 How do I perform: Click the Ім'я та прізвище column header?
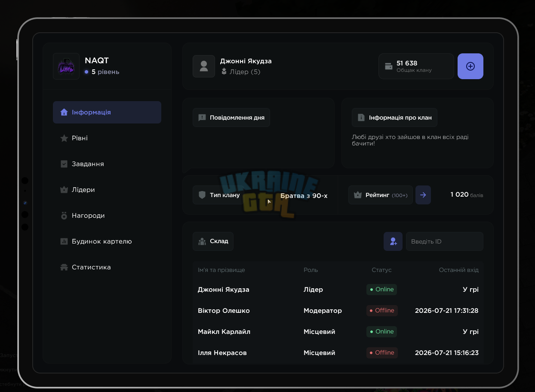[x=221, y=270]
